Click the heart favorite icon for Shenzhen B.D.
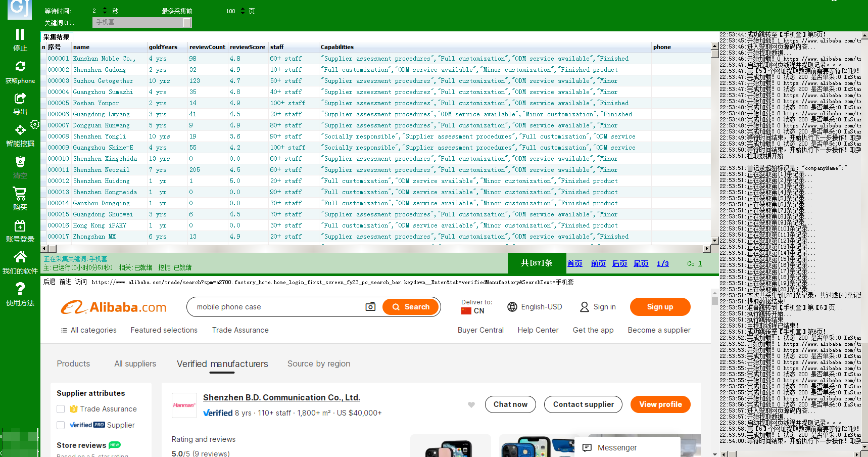Image resolution: width=868 pixels, height=457 pixels. (471, 404)
